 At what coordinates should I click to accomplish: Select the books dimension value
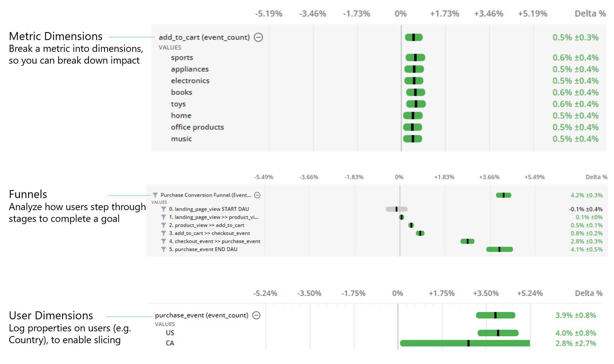pos(181,92)
